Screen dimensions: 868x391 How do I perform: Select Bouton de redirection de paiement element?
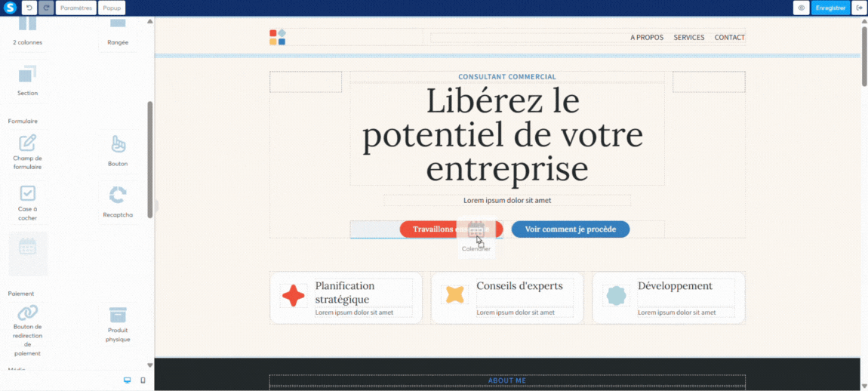click(x=28, y=331)
